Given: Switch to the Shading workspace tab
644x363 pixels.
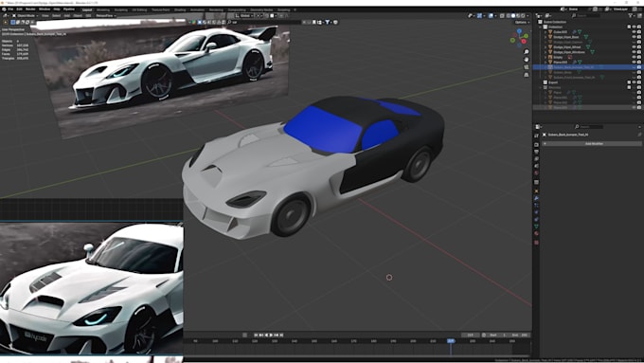Looking at the screenshot, I should click(180, 9).
